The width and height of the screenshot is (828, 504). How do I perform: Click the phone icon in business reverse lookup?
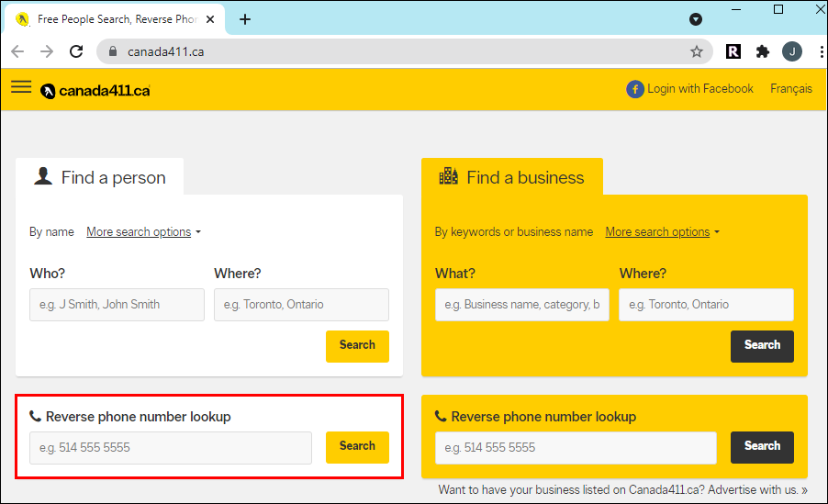click(x=441, y=416)
